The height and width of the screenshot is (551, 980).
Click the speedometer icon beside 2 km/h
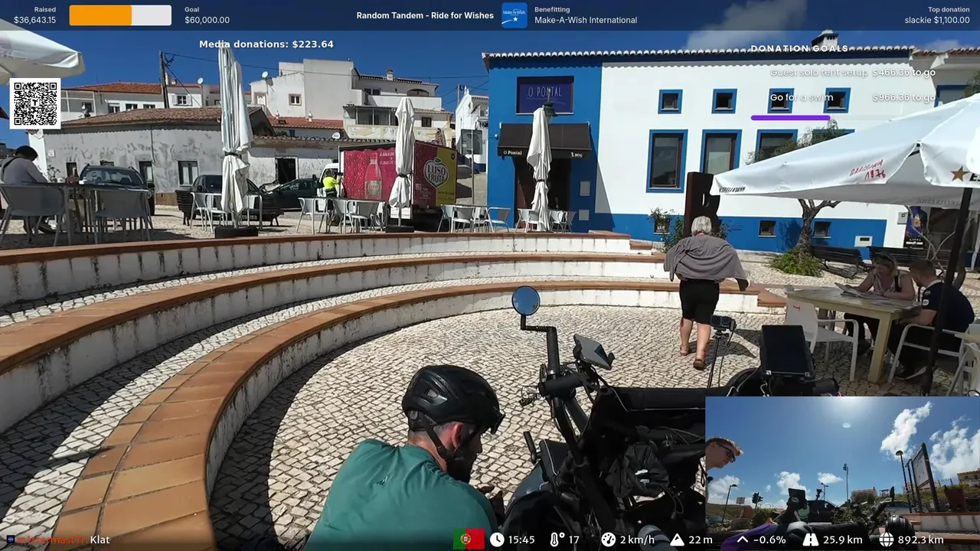point(608,540)
